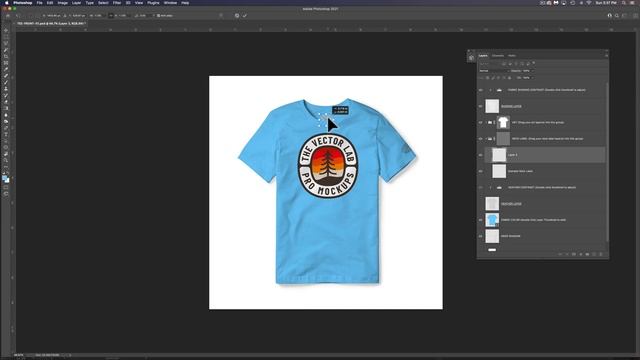Viewport: 640px width, 360px height.
Task: Select the Eyedropper tool
Action: [x=6, y=69]
